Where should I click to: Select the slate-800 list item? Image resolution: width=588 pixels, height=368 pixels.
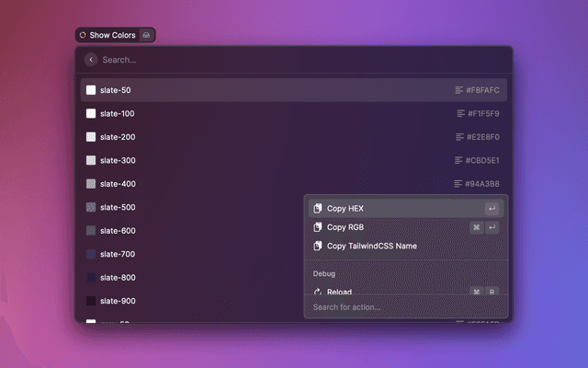click(184, 278)
